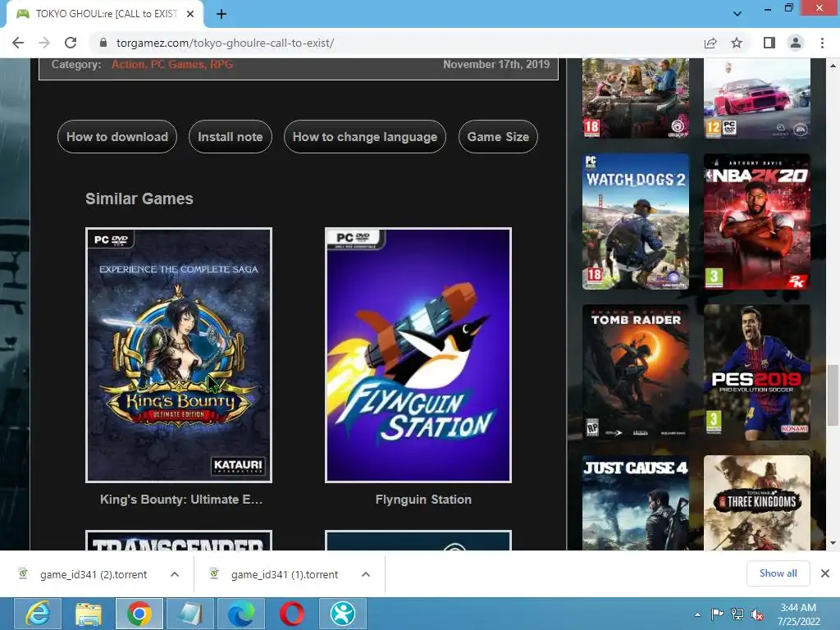The height and width of the screenshot is (630, 840).
Task: Open Chrome's three-dot menu
Action: tap(822, 43)
